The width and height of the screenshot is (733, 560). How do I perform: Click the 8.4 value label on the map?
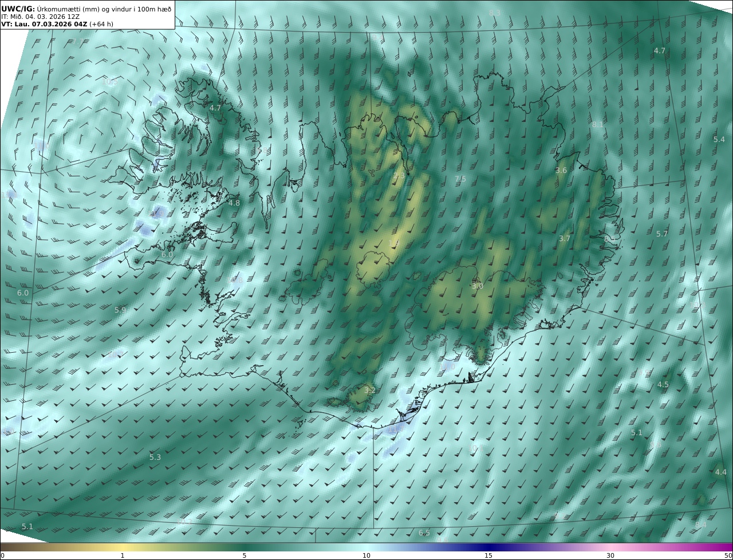[x=701, y=524]
